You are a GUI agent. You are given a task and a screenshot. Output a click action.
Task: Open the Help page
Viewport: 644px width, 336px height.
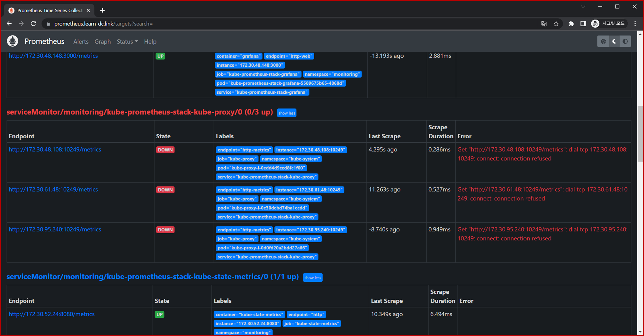coord(150,41)
